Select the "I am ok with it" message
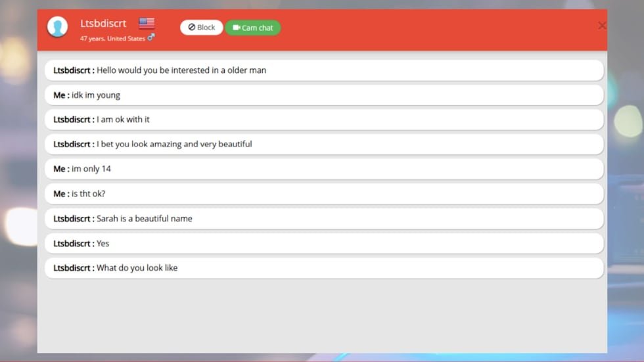The height and width of the screenshot is (362, 644). point(323,120)
